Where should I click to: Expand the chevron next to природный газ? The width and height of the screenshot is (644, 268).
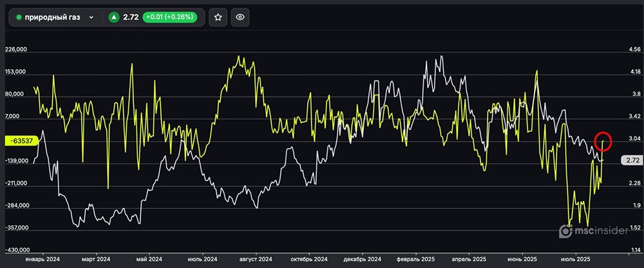tap(91, 18)
